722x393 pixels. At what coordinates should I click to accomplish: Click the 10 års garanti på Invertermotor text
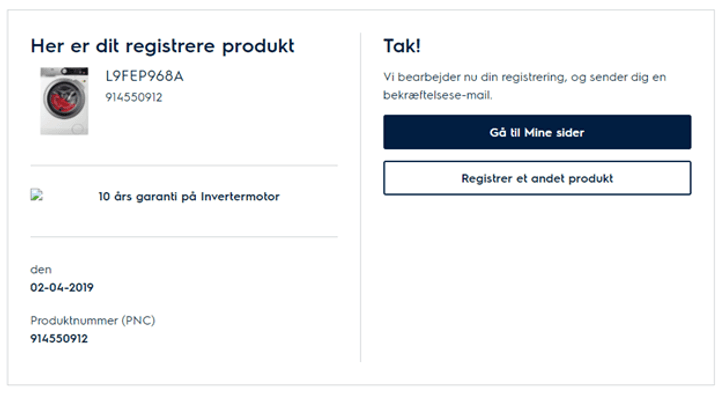(x=189, y=196)
